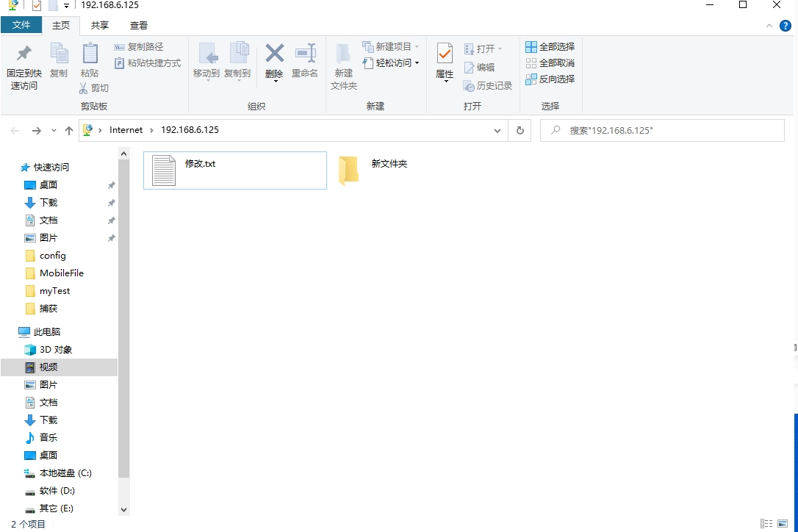Viewport: 798px width, 532px height.
Task: Switch to the 查看 ribbon tab
Action: (x=138, y=25)
